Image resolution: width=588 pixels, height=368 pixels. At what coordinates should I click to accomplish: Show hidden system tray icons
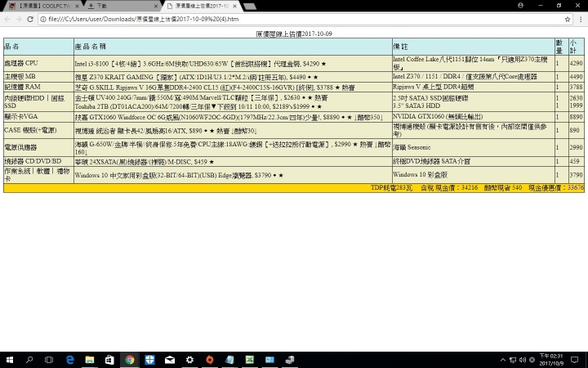(x=503, y=360)
